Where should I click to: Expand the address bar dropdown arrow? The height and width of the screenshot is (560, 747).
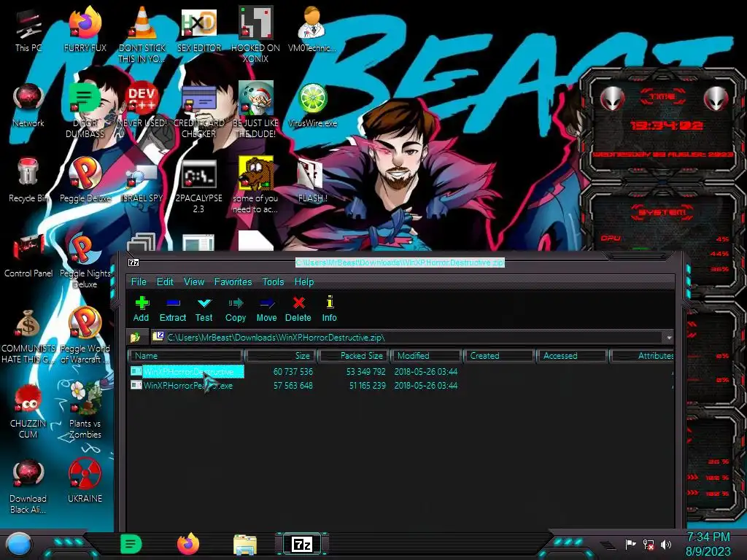(669, 337)
